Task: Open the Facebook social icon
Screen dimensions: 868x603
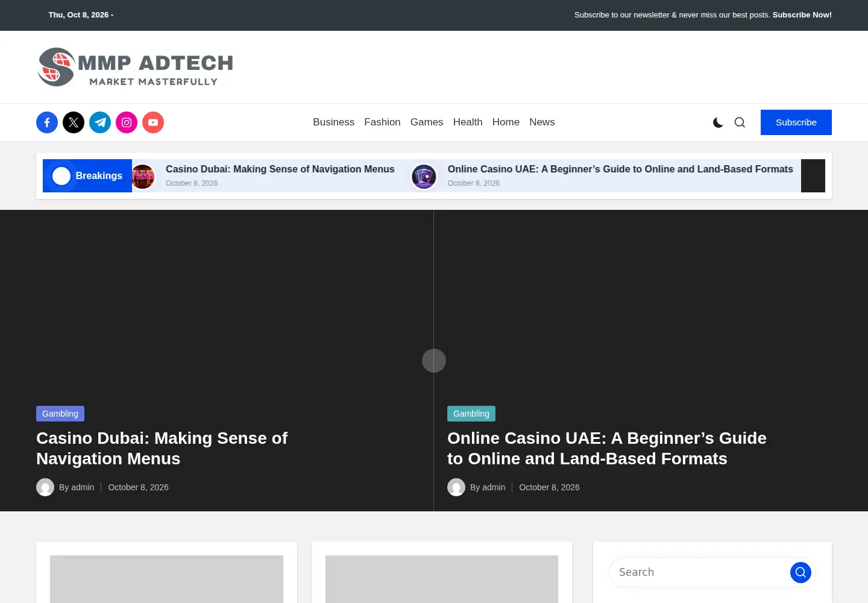Action: click(47, 122)
